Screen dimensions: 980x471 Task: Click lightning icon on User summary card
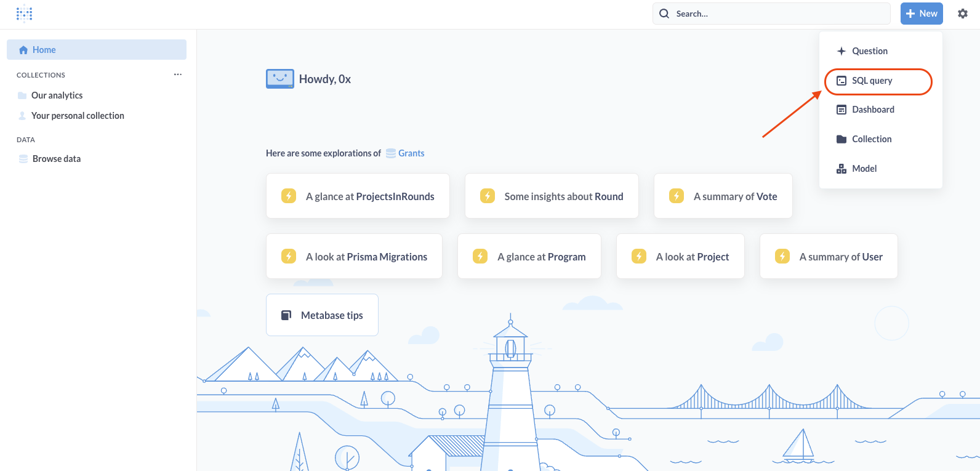[x=782, y=256]
